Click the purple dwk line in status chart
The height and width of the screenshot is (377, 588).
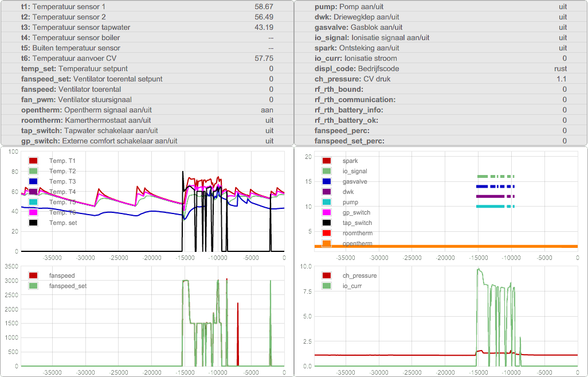click(490, 196)
